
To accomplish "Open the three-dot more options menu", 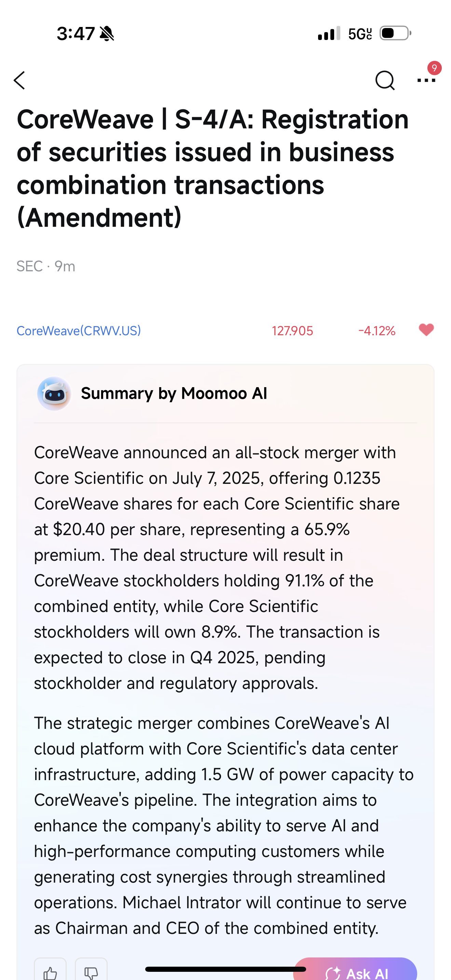I will coord(426,80).
